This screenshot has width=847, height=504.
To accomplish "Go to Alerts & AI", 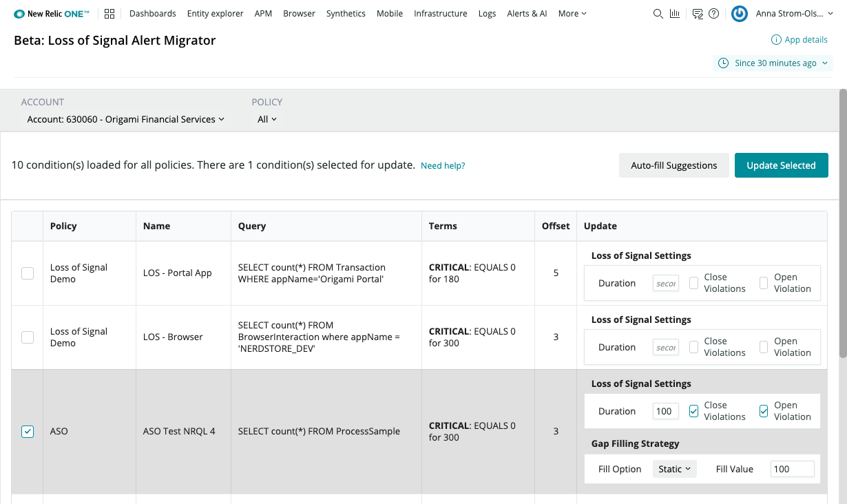I will (x=527, y=13).
